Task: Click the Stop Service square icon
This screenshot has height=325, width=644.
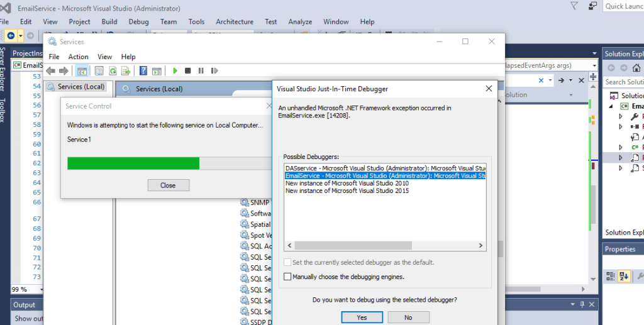Action: [189, 71]
